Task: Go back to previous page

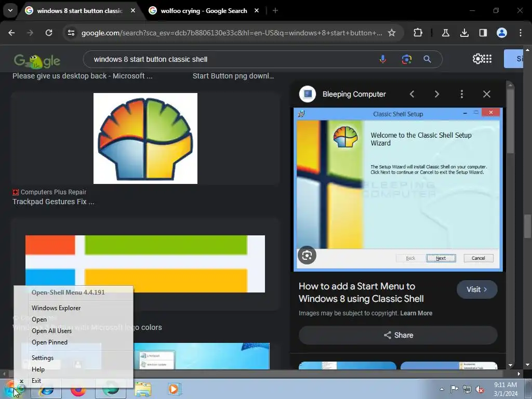Action: pos(11,33)
